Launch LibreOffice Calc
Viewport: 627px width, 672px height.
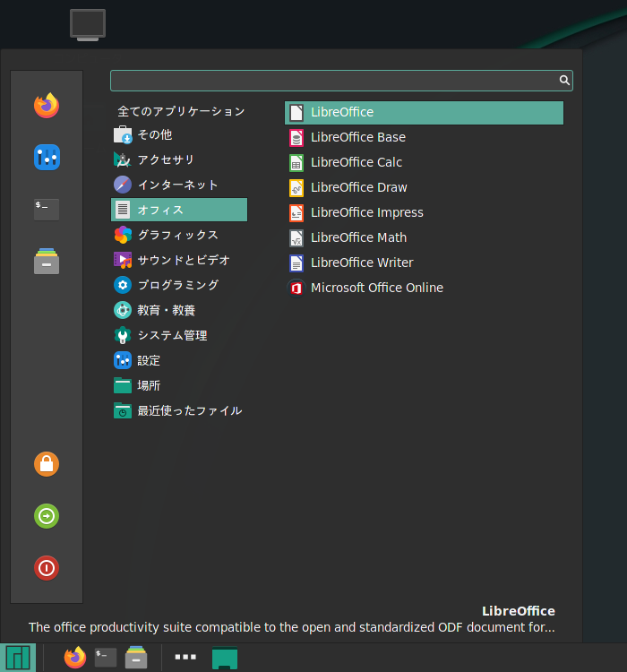[x=424, y=162]
